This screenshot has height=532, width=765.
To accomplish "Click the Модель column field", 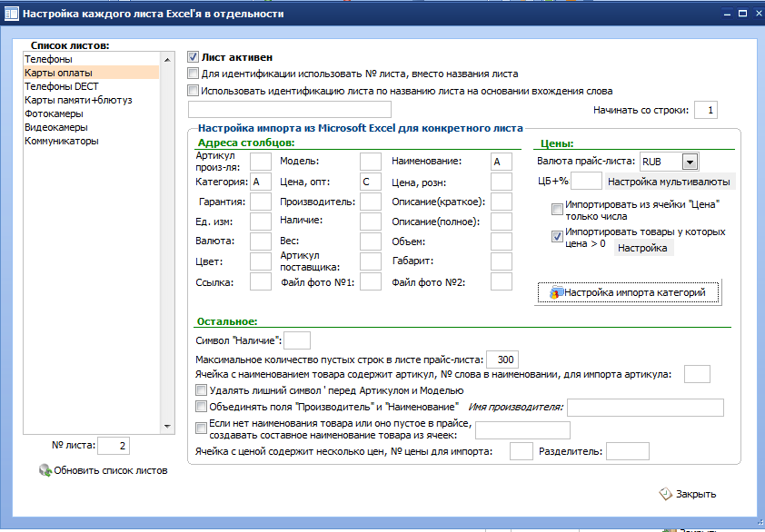I will [x=371, y=162].
